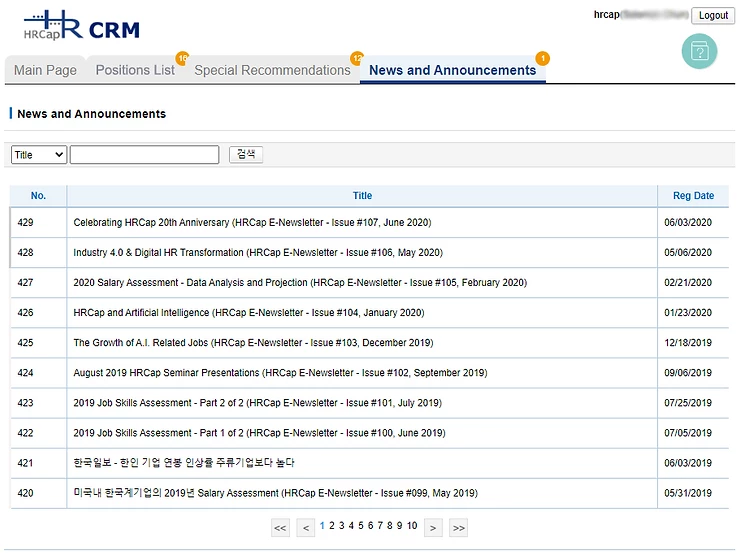Click the date 12/18/2019
This screenshot has width=740, height=555.
coord(688,343)
